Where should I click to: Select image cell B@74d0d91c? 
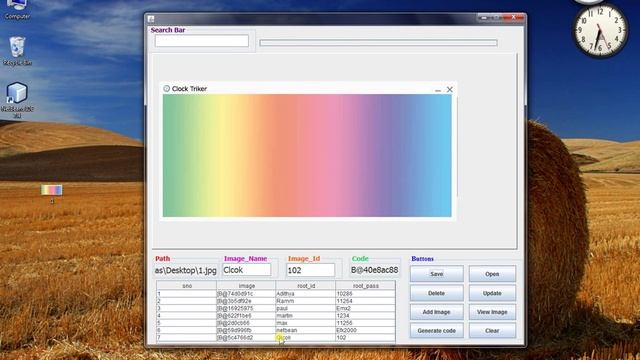[246, 293]
